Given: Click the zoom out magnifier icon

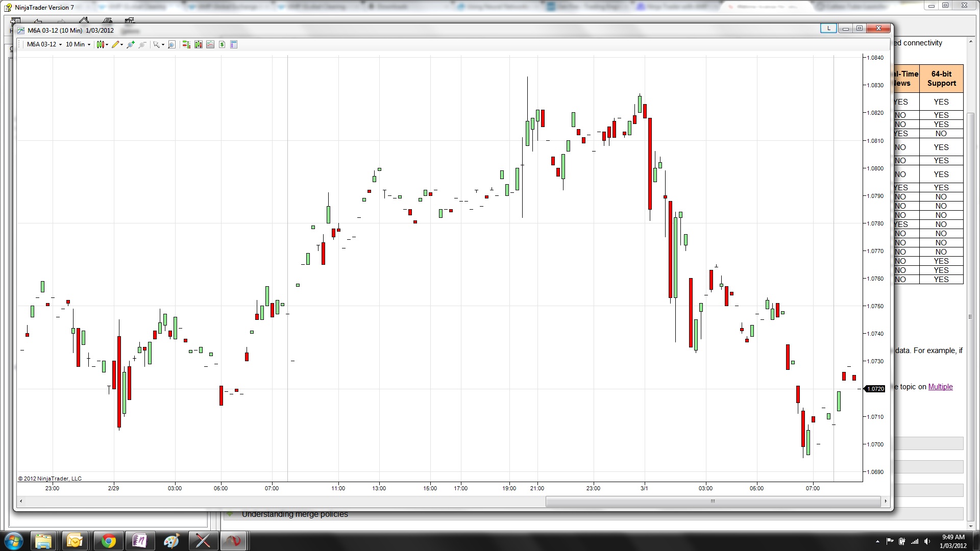Looking at the screenshot, I should click(142, 44).
